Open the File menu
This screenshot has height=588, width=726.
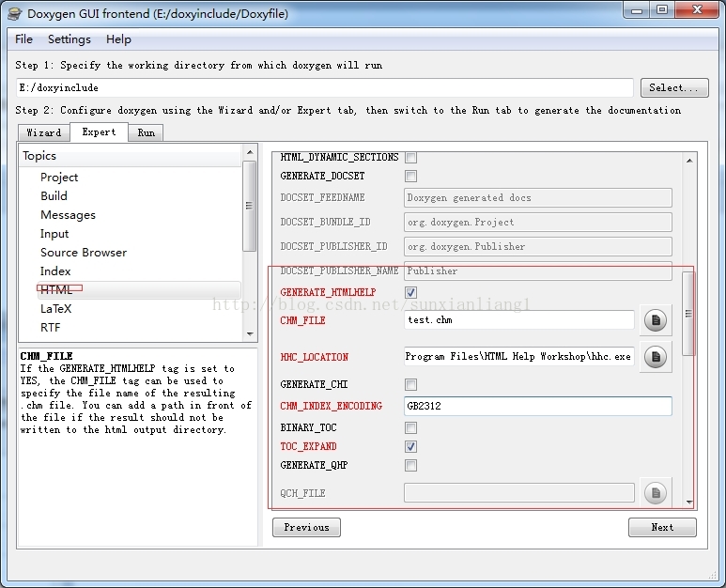(x=23, y=39)
